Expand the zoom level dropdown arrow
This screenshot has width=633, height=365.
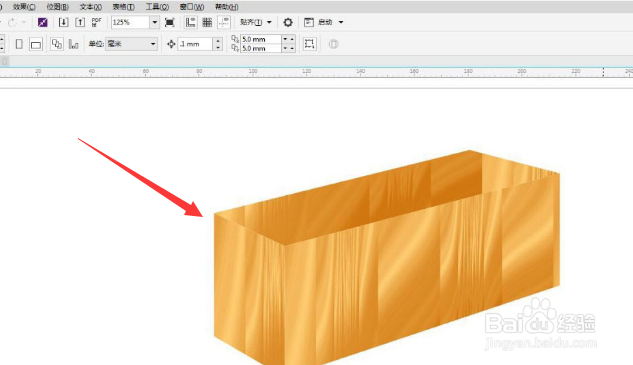(x=155, y=22)
